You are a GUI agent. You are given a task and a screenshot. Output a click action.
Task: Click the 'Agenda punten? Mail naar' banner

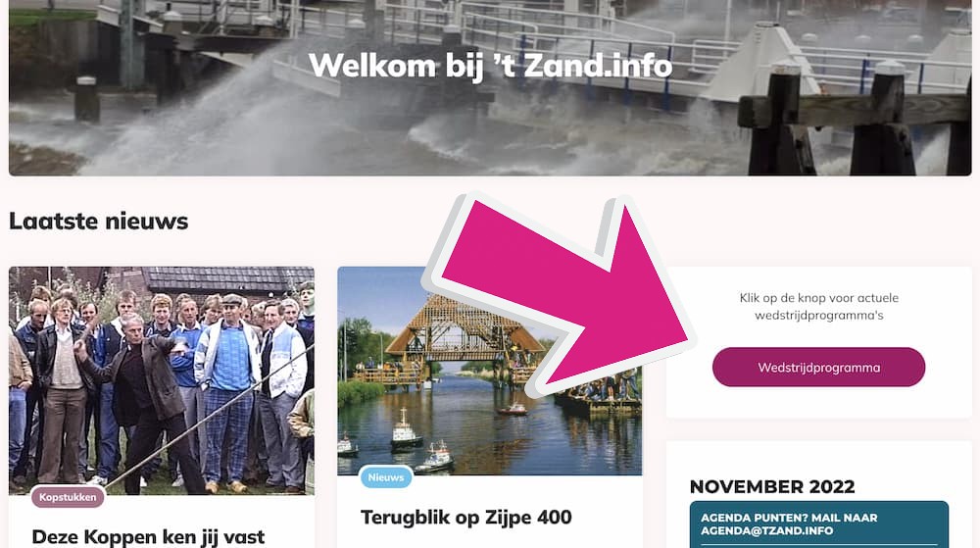pos(818,523)
